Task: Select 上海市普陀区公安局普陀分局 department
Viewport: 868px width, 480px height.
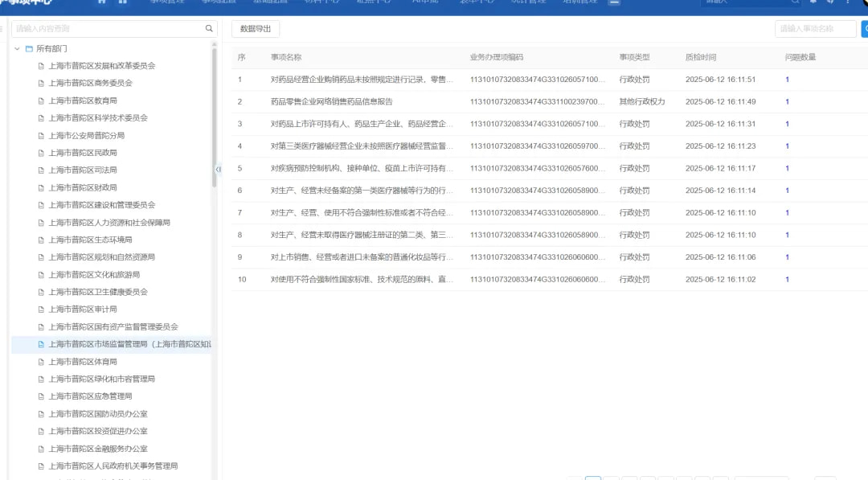Action: (86, 135)
